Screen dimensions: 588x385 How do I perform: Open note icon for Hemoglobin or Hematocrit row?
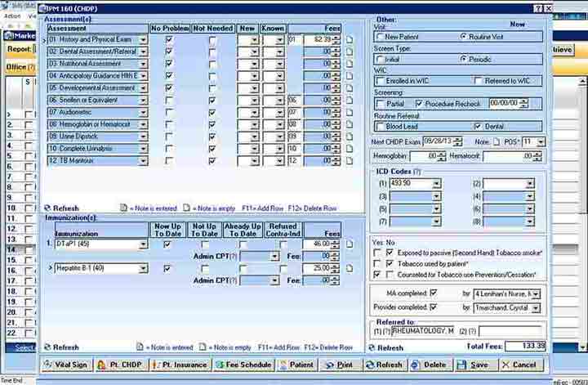pyautogui.click(x=350, y=124)
